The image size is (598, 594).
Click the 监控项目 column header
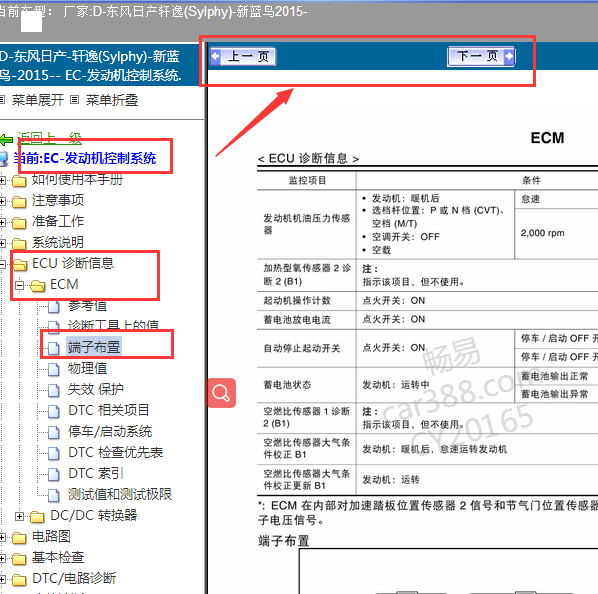307,180
